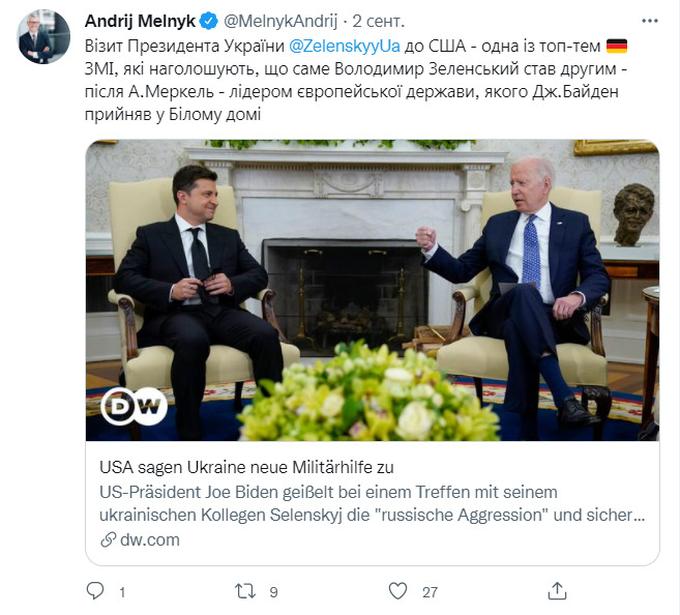Viewport: 680px width, 615px height.
Task: Open headline 'USA sagen Ukraine neue Militärhilfe zu'
Action: click(x=247, y=467)
